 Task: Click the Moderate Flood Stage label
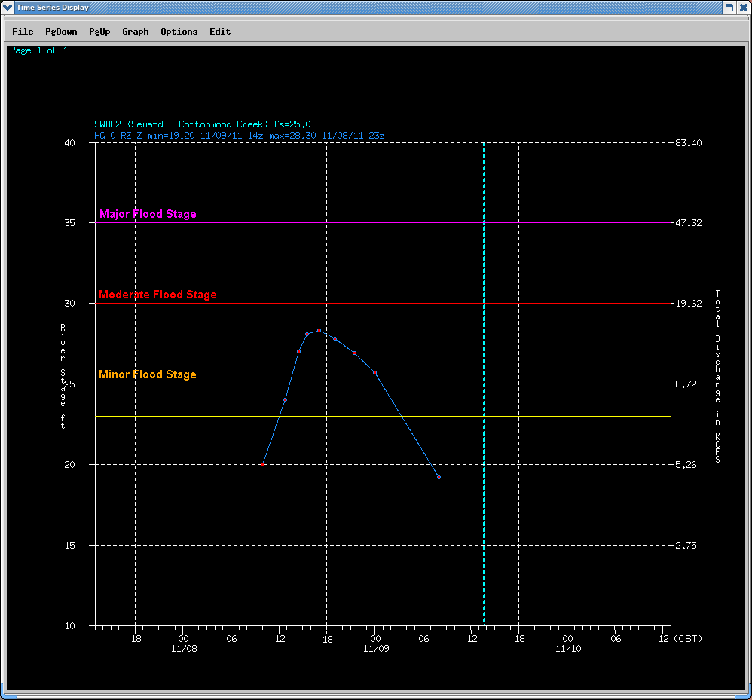pos(157,295)
